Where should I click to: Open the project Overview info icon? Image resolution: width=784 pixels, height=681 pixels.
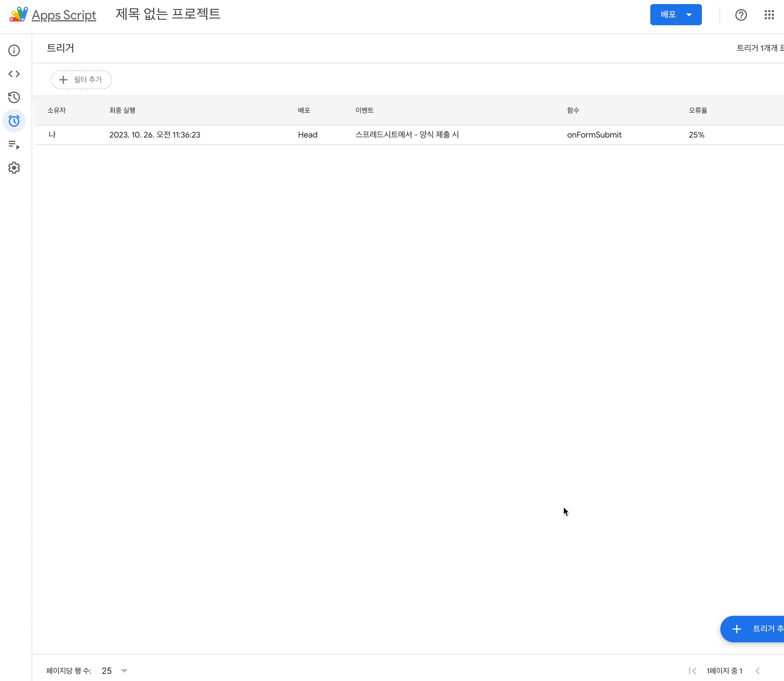coord(14,51)
